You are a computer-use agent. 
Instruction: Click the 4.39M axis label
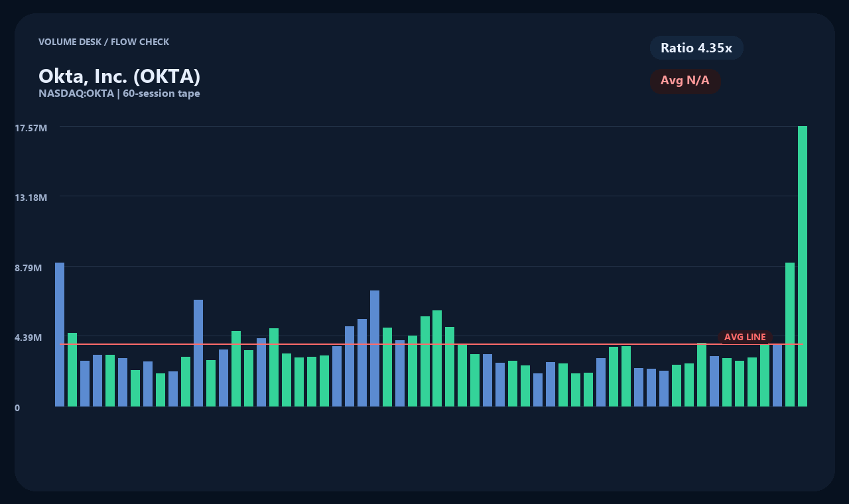[29, 338]
